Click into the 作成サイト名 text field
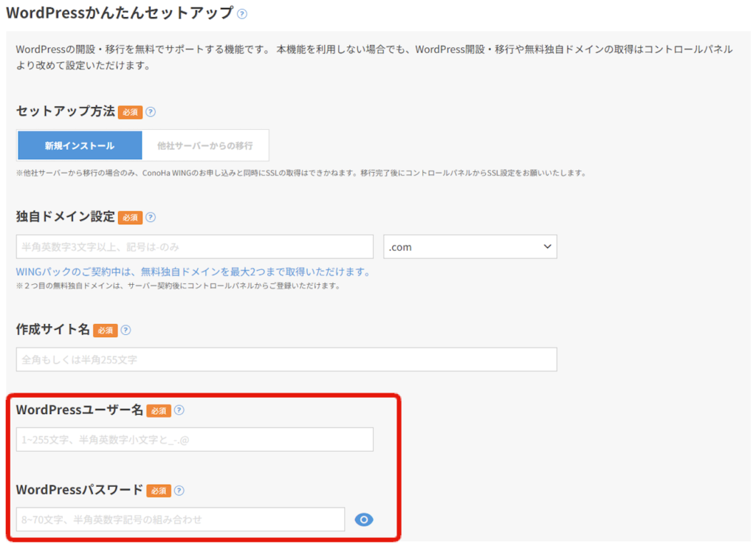Image resolution: width=756 pixels, height=549 pixels. [x=286, y=360]
